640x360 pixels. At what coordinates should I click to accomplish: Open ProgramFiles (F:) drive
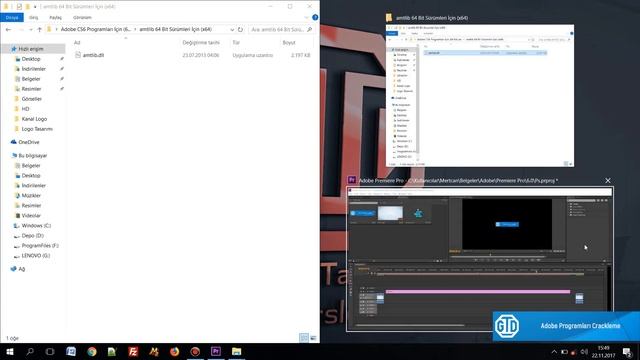(x=40, y=245)
